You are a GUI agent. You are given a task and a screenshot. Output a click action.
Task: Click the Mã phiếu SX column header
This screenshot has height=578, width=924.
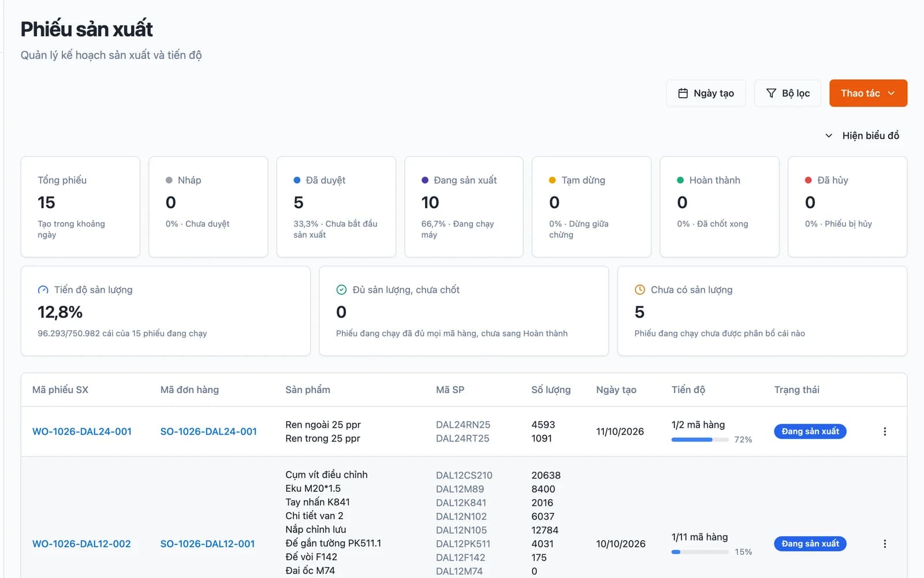coord(60,390)
